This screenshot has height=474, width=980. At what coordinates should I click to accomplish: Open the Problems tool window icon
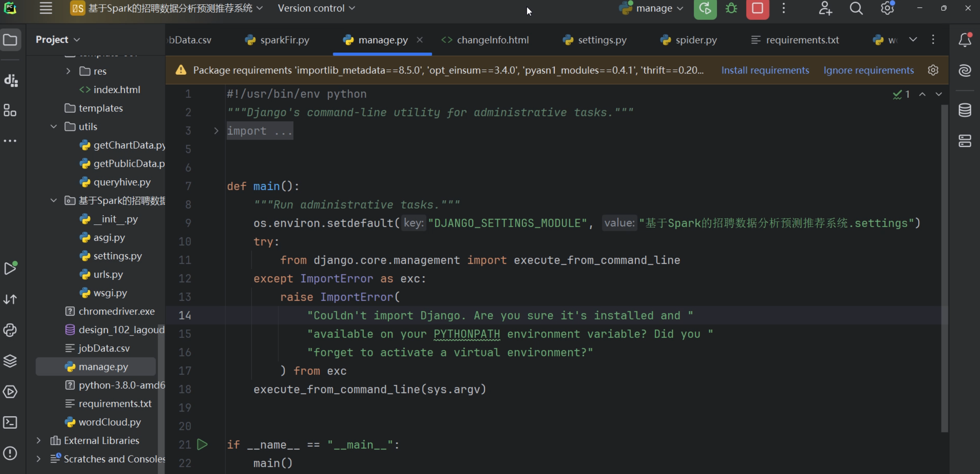click(10, 453)
